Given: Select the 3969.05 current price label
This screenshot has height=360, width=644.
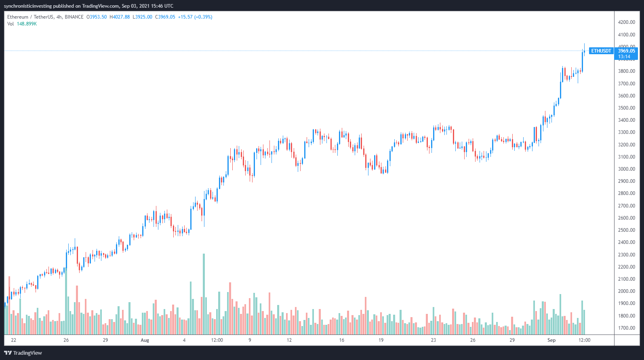Looking at the screenshot, I should pyautogui.click(x=626, y=51).
